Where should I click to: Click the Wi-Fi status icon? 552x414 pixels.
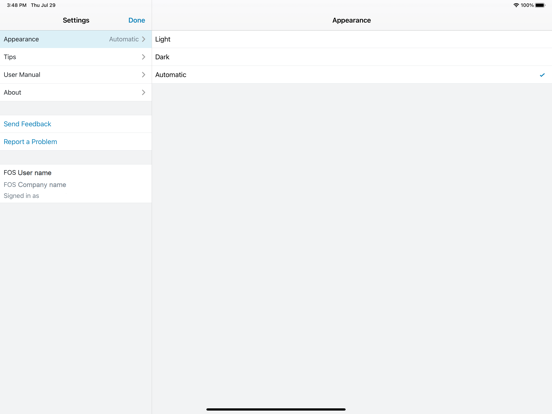516,5
